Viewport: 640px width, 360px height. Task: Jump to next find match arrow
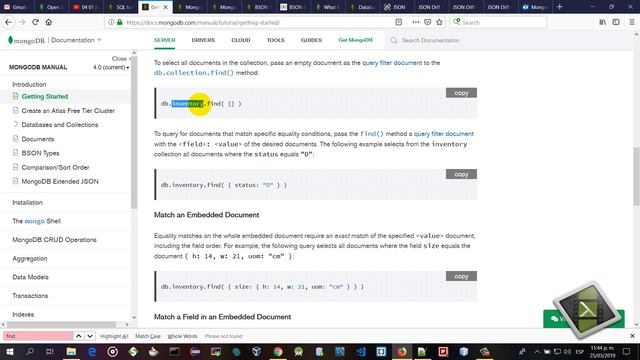pos(90,336)
